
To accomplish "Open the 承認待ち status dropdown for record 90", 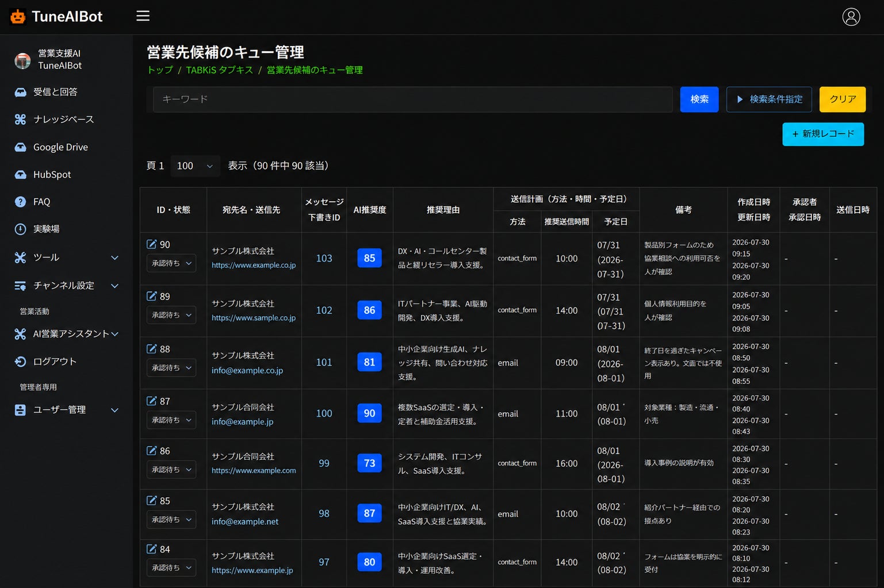I will tap(171, 263).
